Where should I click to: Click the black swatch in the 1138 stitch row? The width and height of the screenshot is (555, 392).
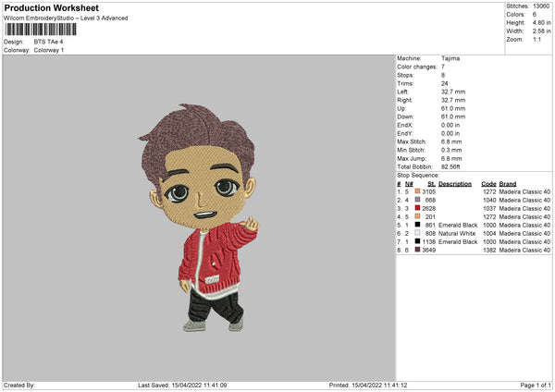point(418,241)
